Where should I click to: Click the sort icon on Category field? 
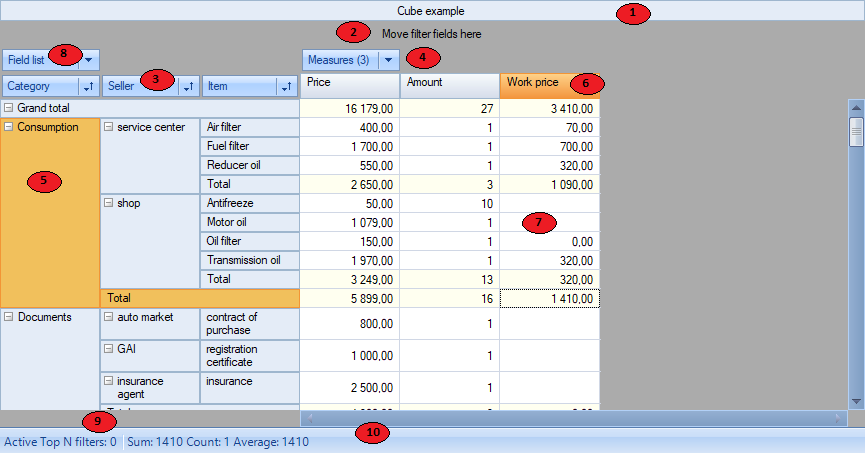click(x=89, y=87)
